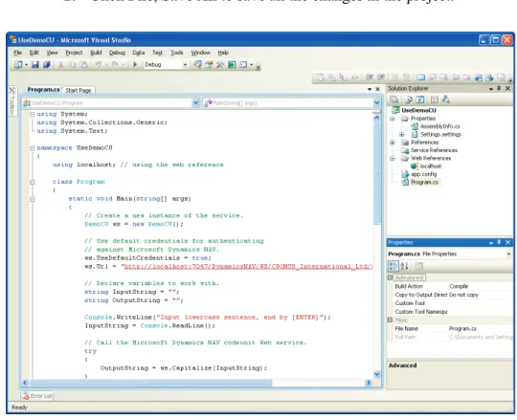
Task: Open the Tools menu
Action: pos(177,53)
